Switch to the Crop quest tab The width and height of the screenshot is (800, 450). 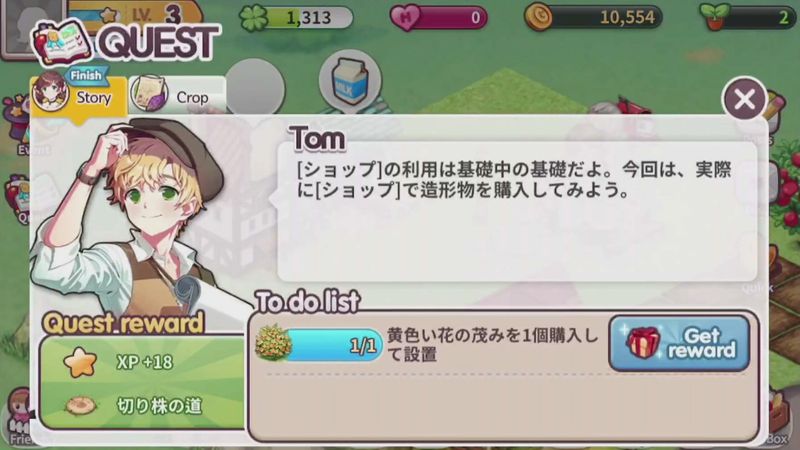coord(177,95)
